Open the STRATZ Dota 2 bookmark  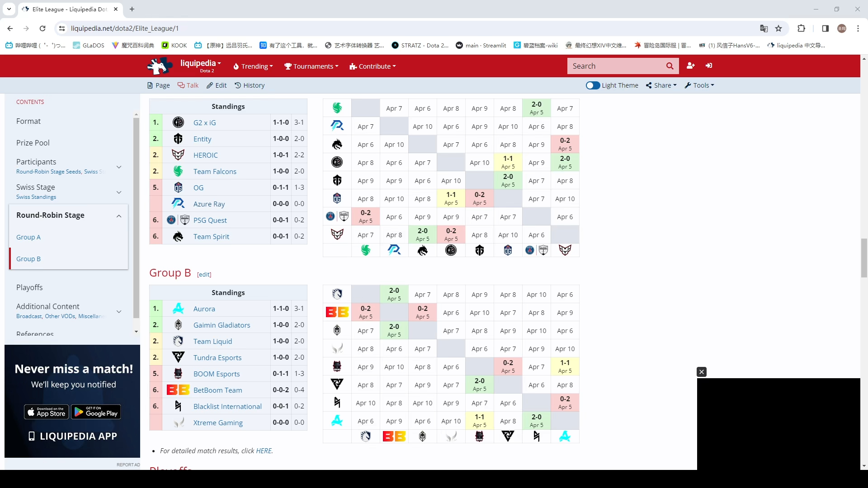[x=420, y=45]
